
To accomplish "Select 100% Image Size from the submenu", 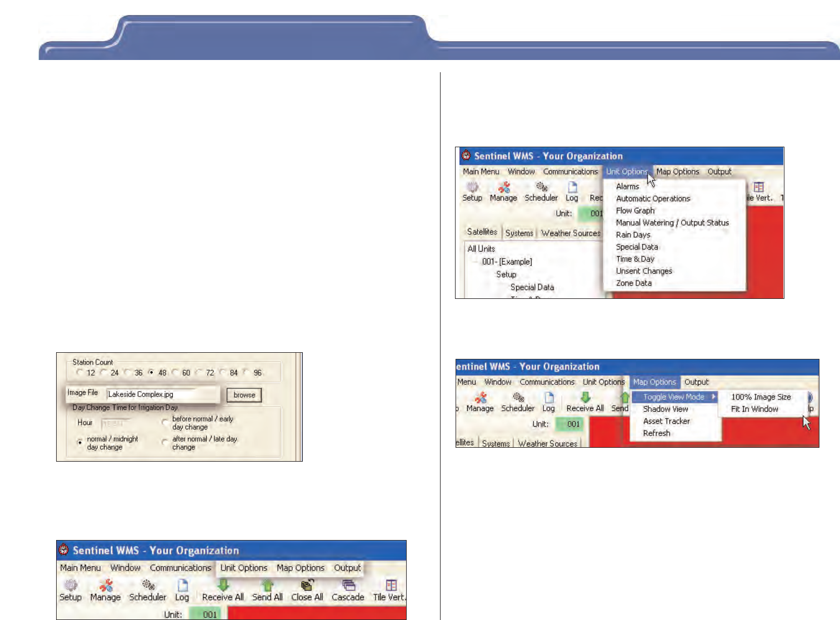I will pos(761,397).
